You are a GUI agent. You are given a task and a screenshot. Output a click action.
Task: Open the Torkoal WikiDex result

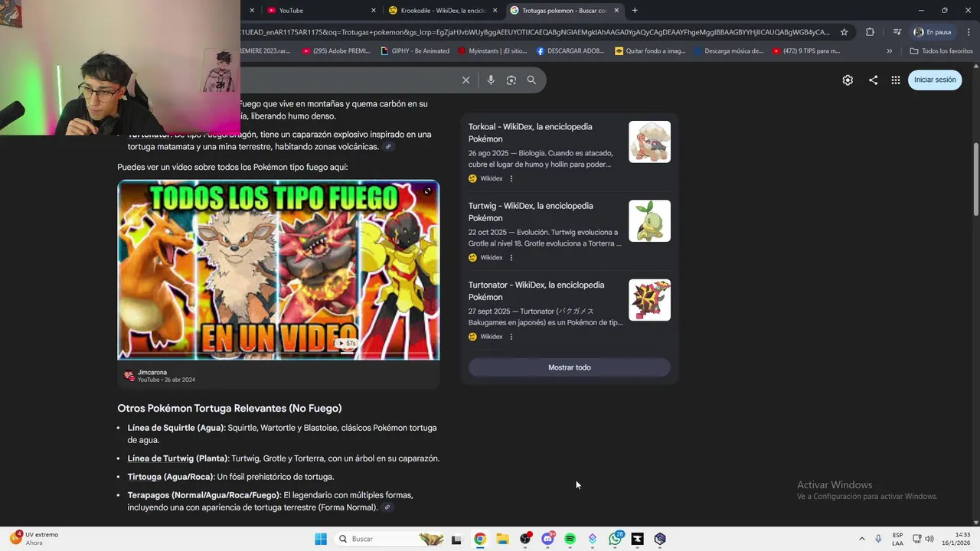[x=530, y=132]
